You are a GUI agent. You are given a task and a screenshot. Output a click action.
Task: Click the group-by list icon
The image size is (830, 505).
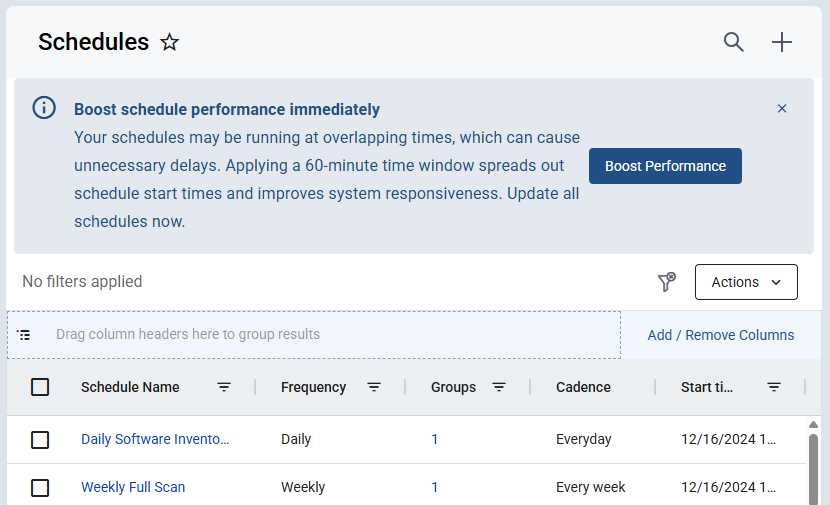coord(24,335)
